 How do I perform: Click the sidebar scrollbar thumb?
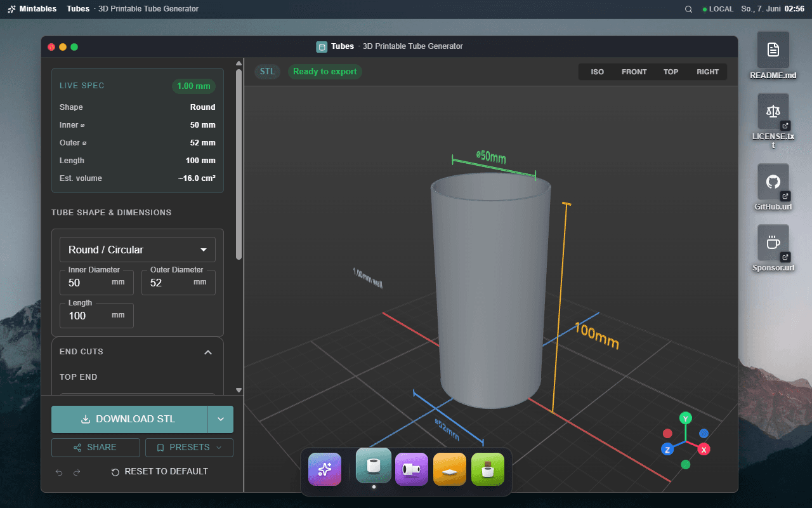click(x=239, y=164)
